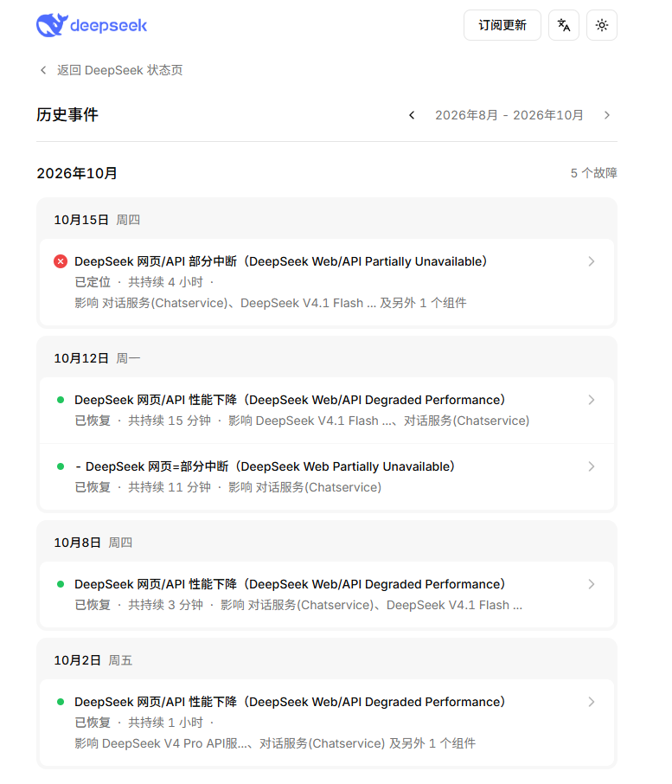This screenshot has height=784, width=672.
Task: Click the 5 个故障 count label
Action: click(594, 173)
